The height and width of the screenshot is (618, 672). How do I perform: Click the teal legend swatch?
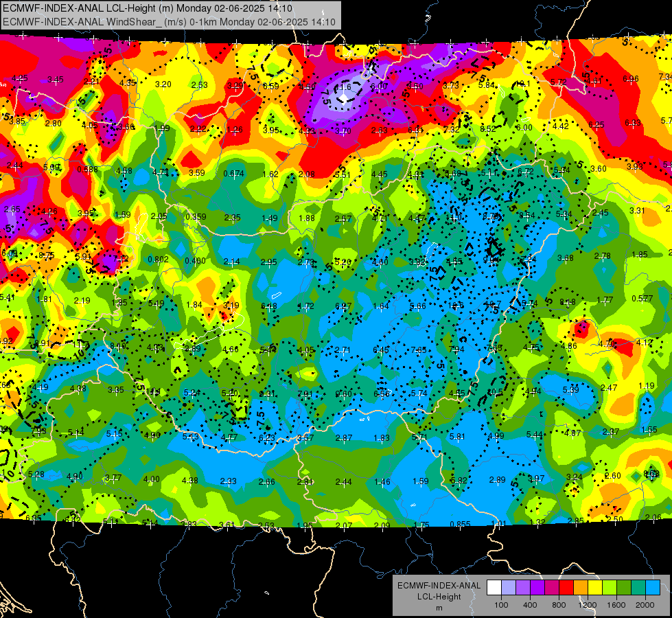pos(638,588)
